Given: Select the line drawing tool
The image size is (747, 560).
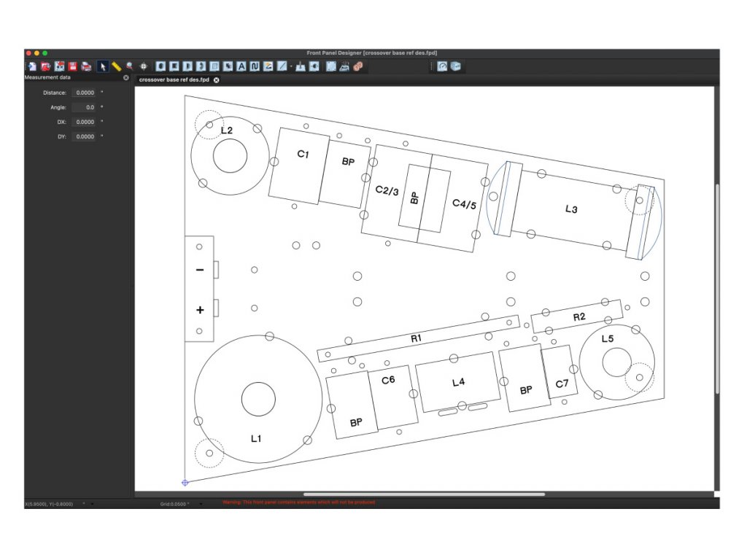Looking at the screenshot, I should (282, 66).
